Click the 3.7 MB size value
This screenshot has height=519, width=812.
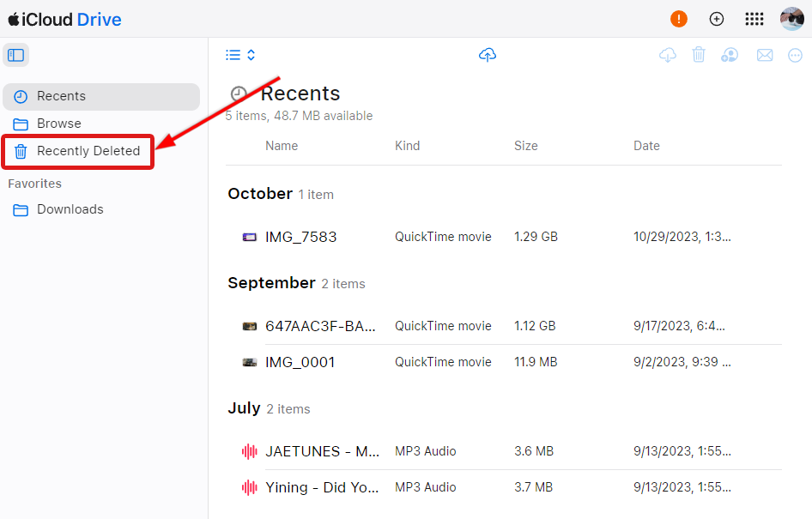pos(534,487)
